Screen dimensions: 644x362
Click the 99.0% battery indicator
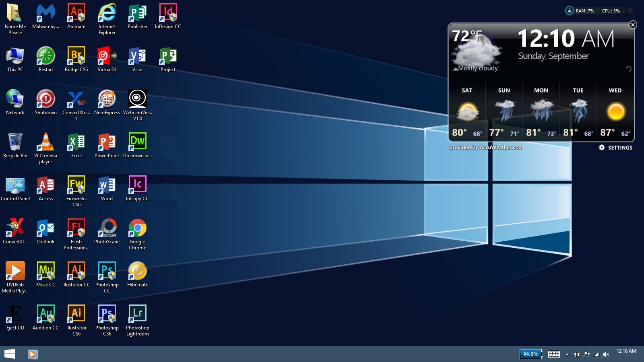pyautogui.click(x=530, y=354)
